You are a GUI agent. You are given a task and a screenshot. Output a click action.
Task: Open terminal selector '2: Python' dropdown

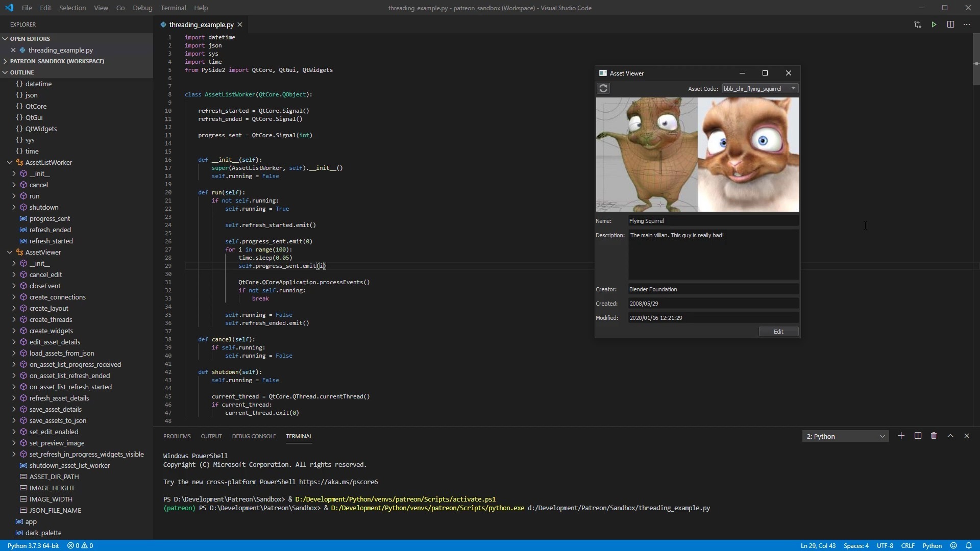(845, 436)
